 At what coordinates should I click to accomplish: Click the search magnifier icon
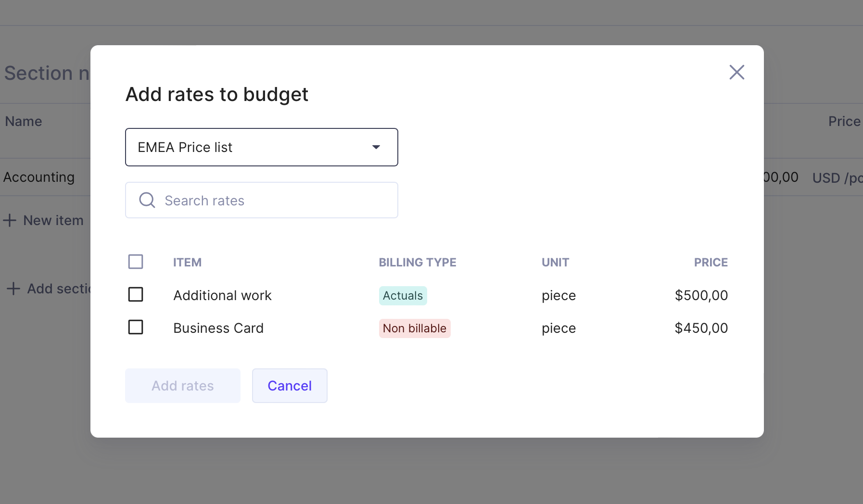tap(147, 200)
